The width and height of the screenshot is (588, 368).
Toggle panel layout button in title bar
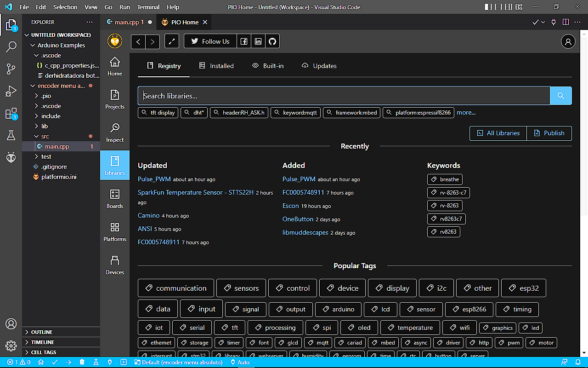tap(498, 7)
